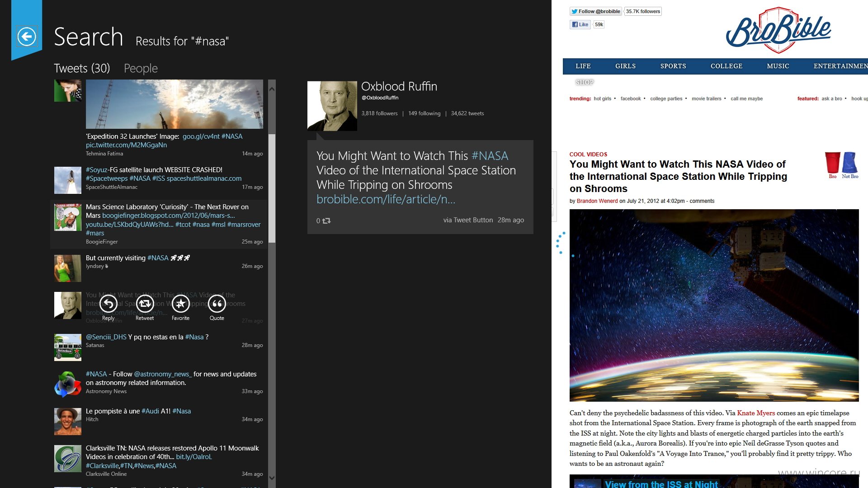Click the red Bro cup icon
Viewport: 868px width, 488px height.
click(x=832, y=163)
